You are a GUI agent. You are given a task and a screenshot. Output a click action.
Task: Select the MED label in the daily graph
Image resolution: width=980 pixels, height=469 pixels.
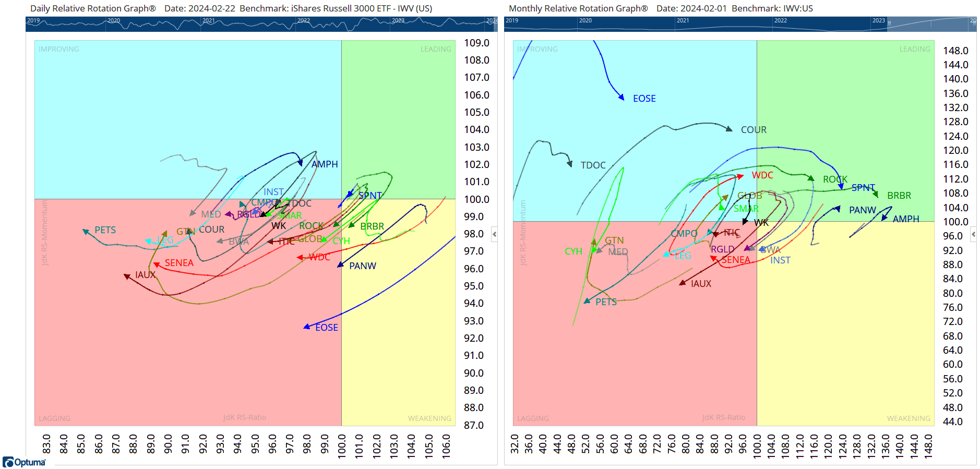tap(211, 214)
